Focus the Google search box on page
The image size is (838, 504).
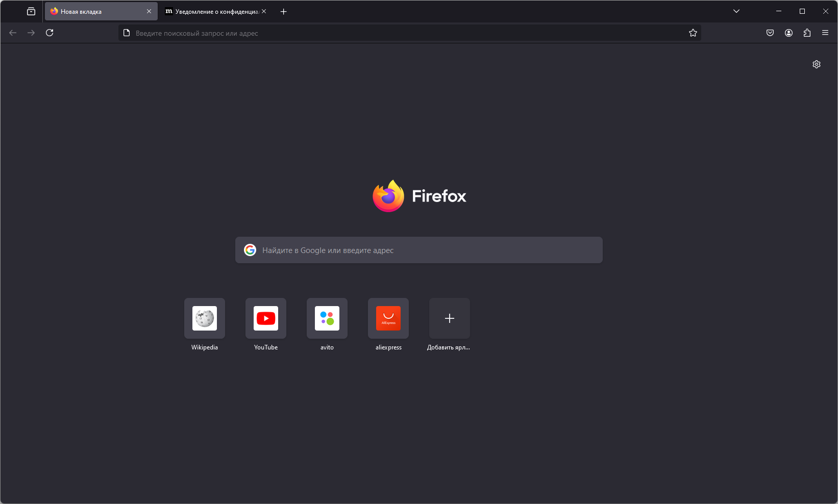419,250
